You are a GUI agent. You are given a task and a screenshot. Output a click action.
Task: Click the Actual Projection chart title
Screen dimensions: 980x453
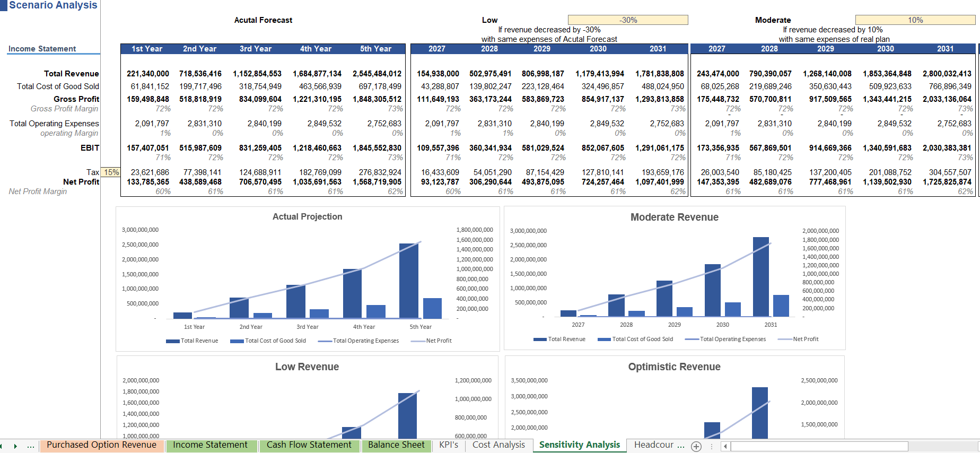pos(307,216)
